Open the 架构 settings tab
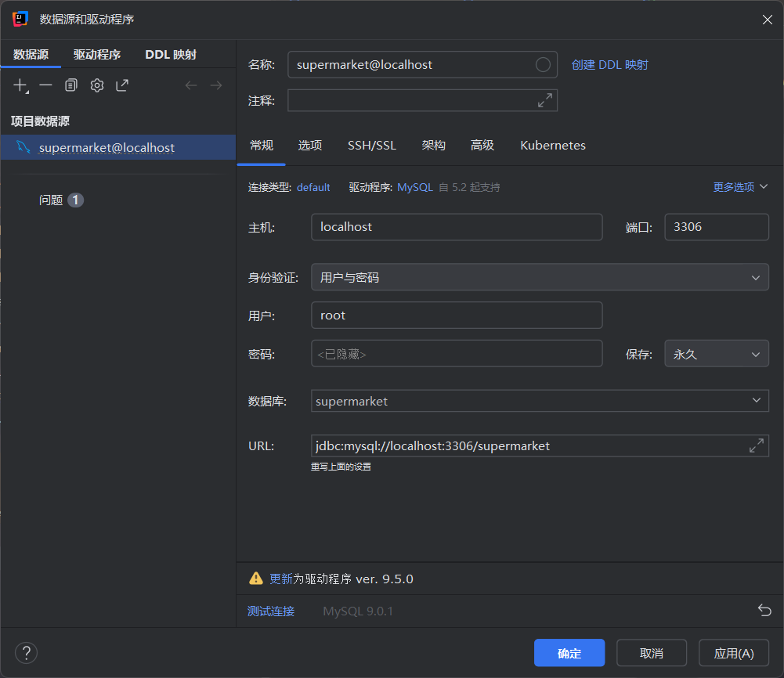 [433, 146]
